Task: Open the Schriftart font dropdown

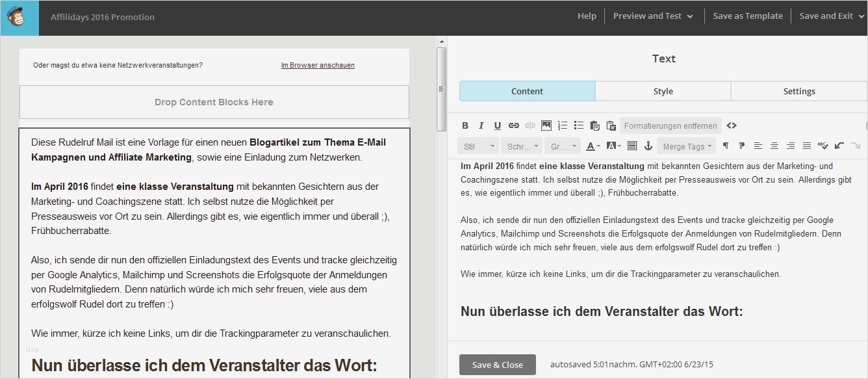Action: click(x=522, y=146)
